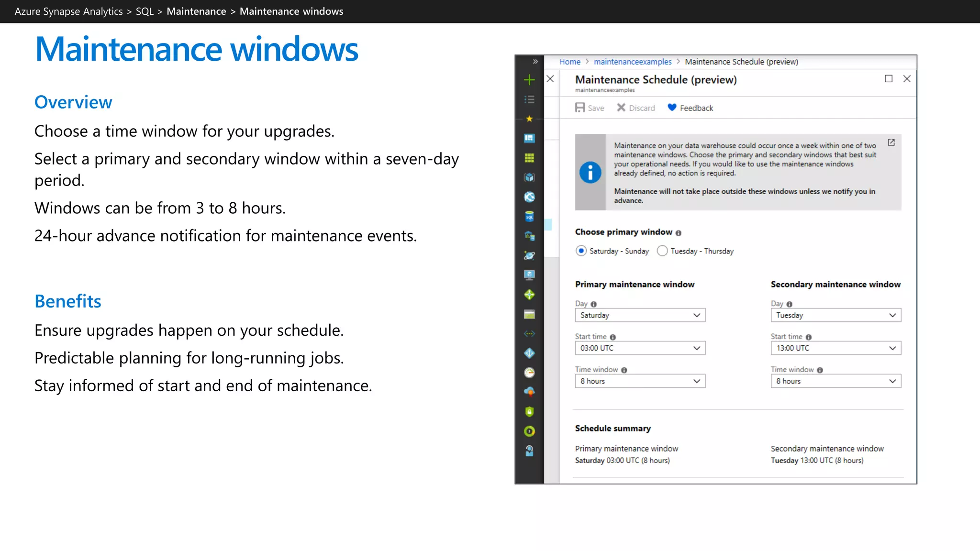Image resolution: width=980 pixels, height=551 pixels.
Task: Click the Maintenance windows slide title
Action: coord(197,49)
